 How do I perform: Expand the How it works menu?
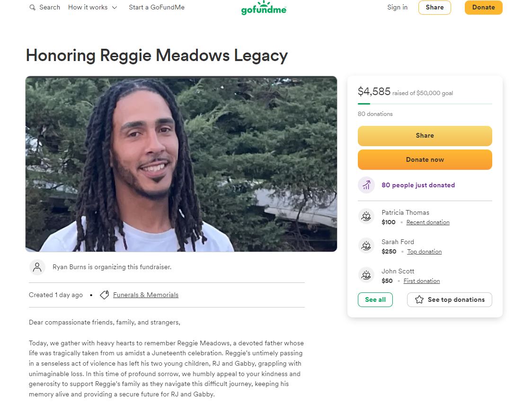(93, 8)
